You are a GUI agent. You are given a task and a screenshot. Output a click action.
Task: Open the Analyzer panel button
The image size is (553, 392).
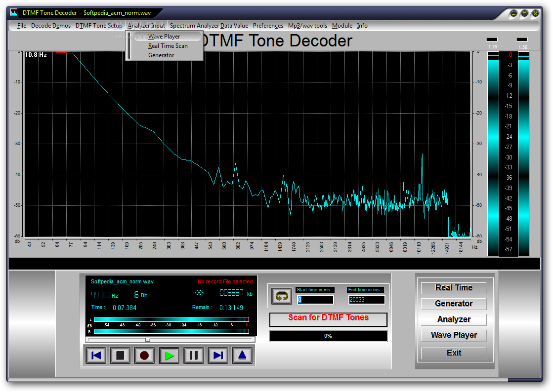(x=454, y=319)
